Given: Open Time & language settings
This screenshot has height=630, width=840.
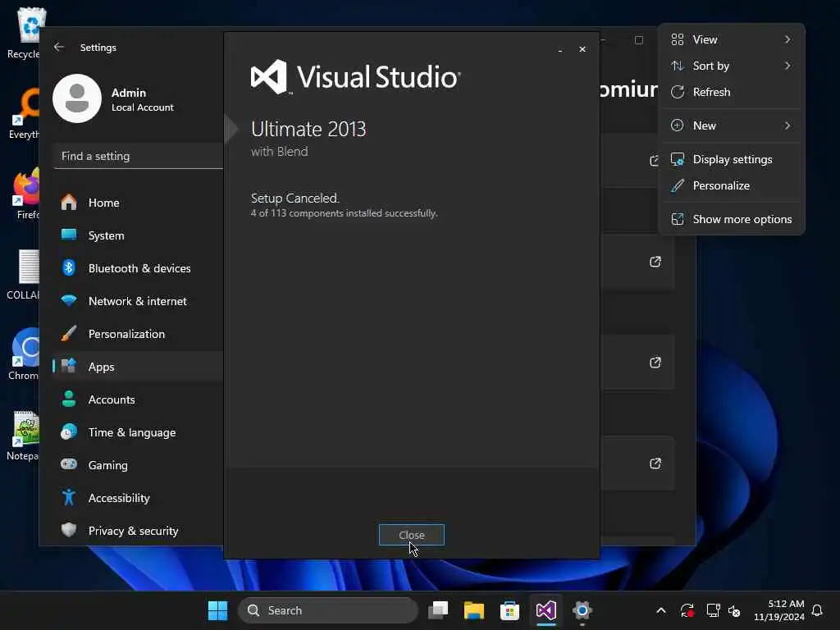Looking at the screenshot, I should (138, 432).
